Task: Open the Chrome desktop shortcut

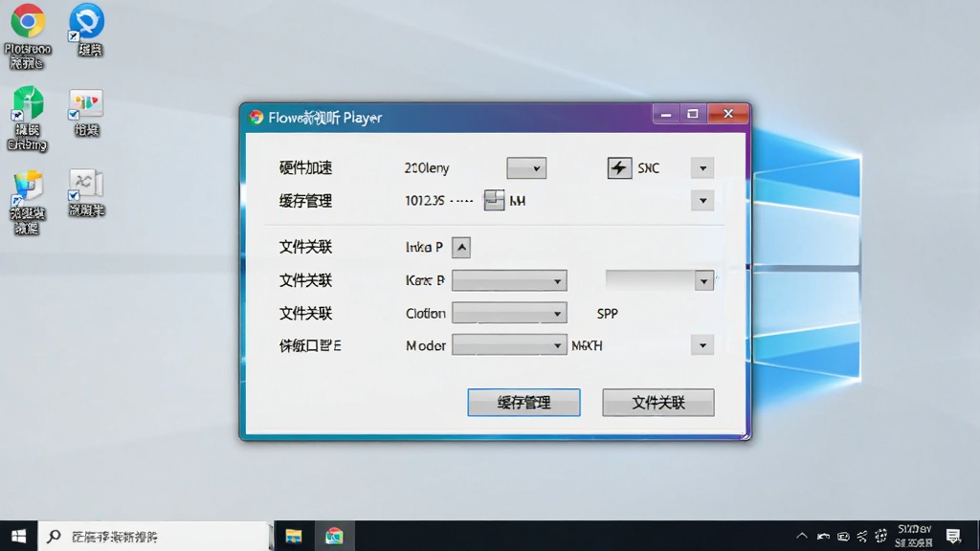Action: (28, 21)
